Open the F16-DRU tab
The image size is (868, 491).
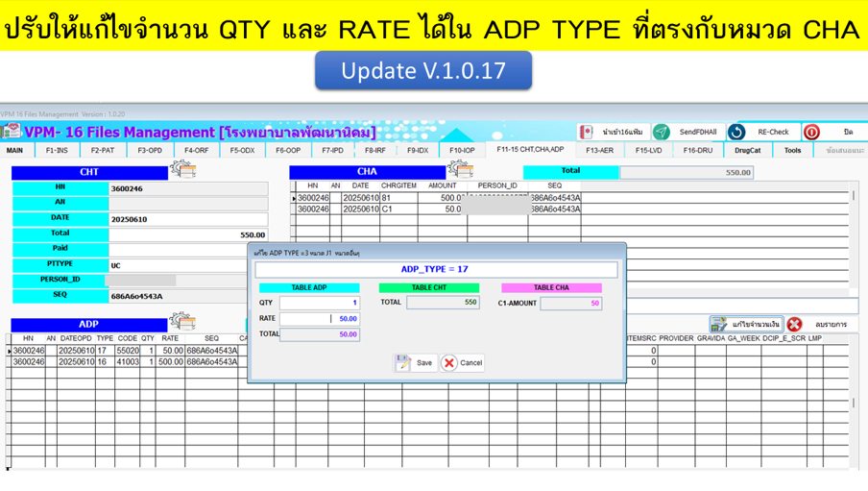[x=698, y=150]
